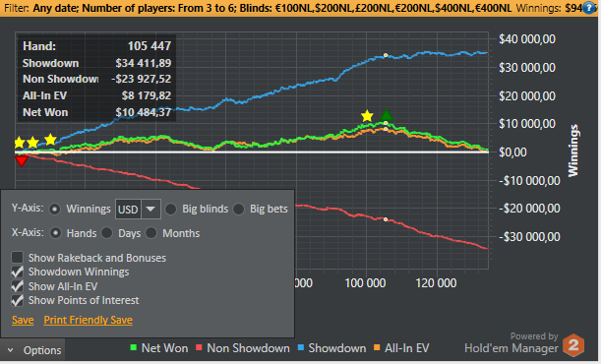The height and width of the screenshot is (364, 601).
Task: Select the Big blinds Y-Axis option
Action: 170,210
